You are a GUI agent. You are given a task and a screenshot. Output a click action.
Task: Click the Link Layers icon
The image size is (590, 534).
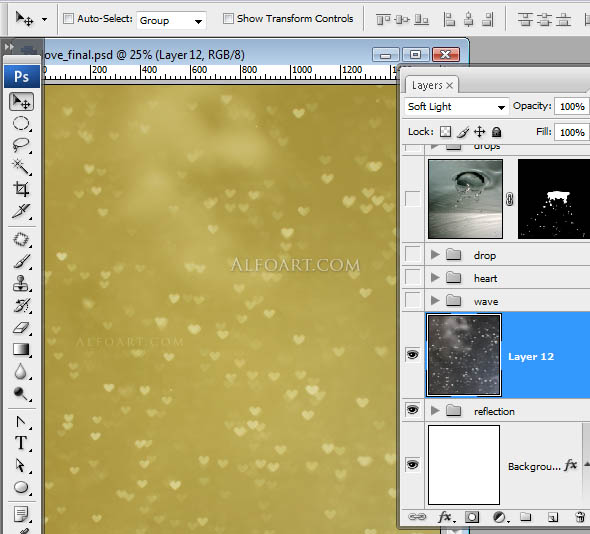click(417, 517)
